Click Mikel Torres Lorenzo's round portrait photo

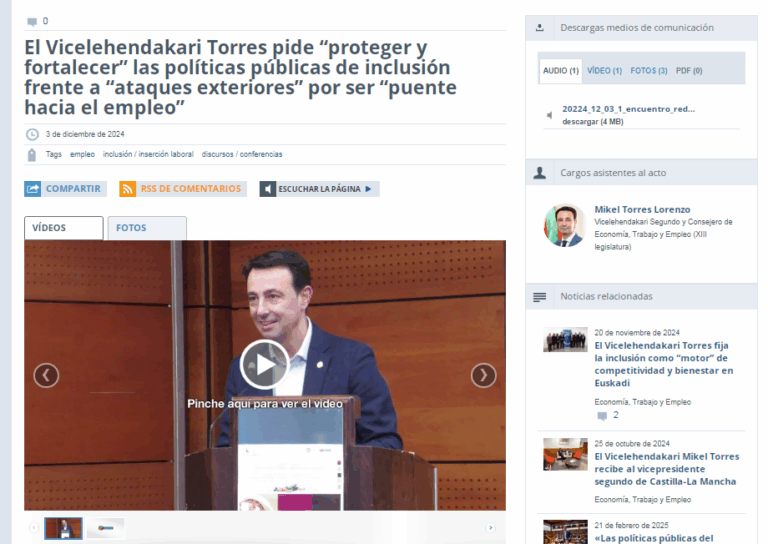point(564,226)
